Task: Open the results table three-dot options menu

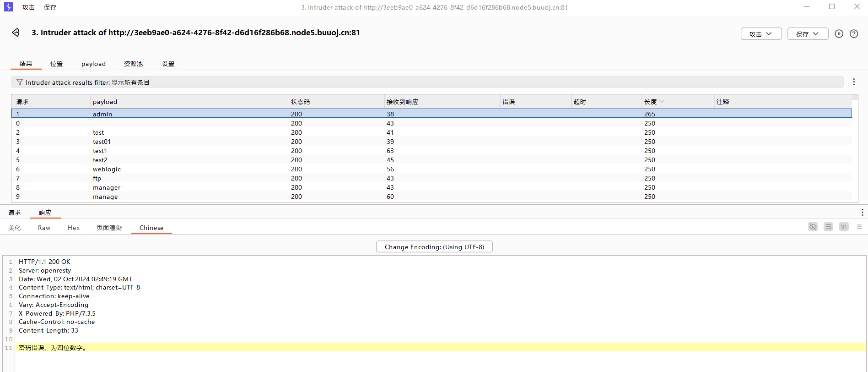Action: pos(854,82)
